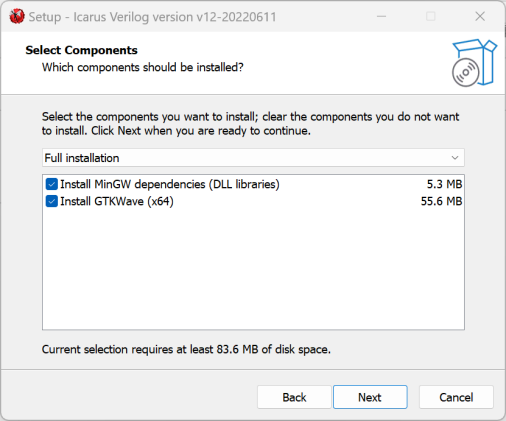Image resolution: width=506 pixels, height=421 pixels.
Task: Select the Install GTKWave (x64) row label
Action: click(117, 201)
